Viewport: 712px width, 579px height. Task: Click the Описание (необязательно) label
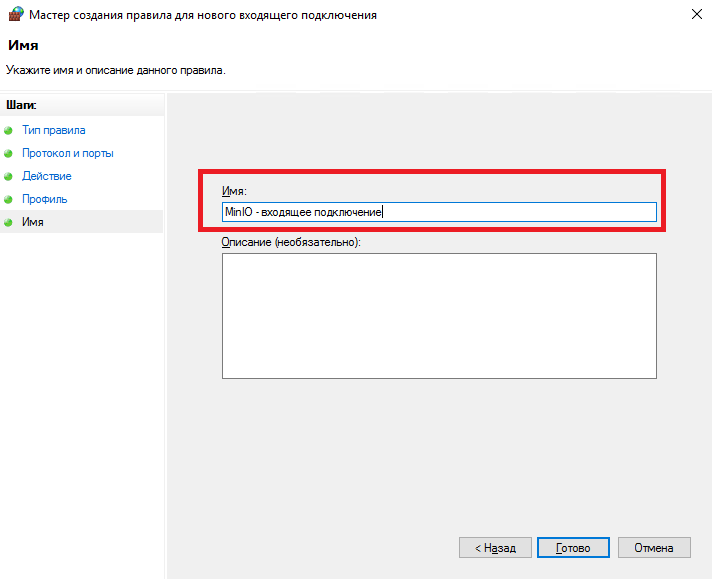pos(290,242)
